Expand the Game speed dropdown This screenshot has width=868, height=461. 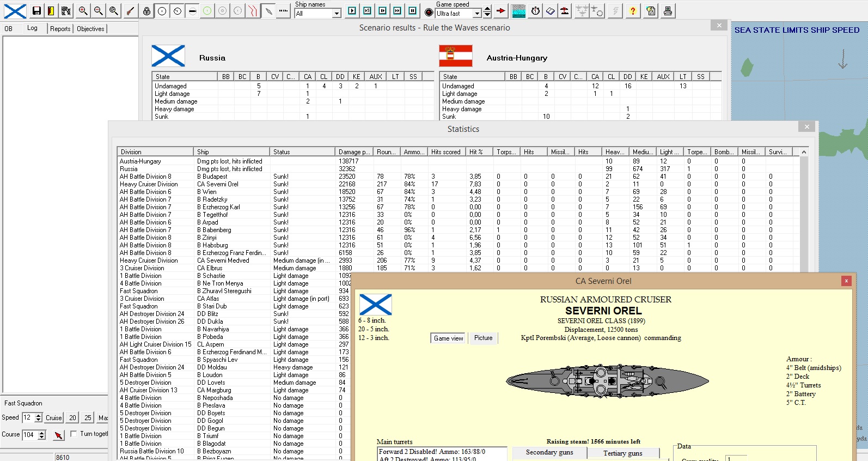477,14
